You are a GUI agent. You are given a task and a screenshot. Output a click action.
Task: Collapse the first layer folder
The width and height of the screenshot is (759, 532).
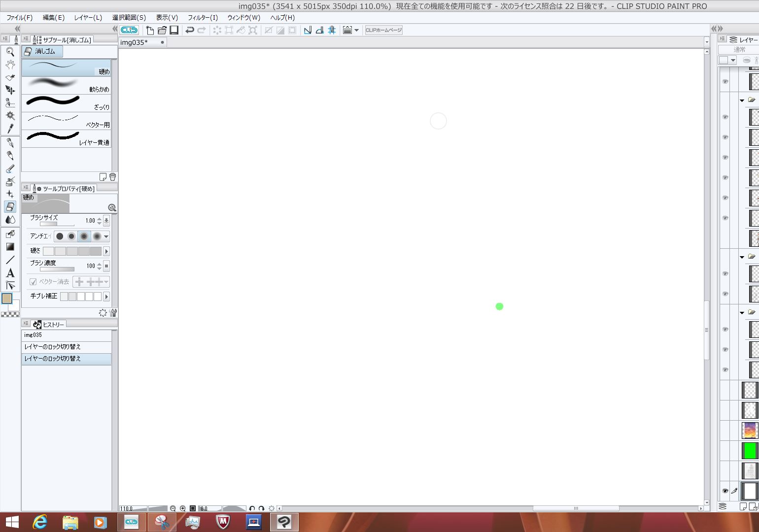tap(742, 100)
